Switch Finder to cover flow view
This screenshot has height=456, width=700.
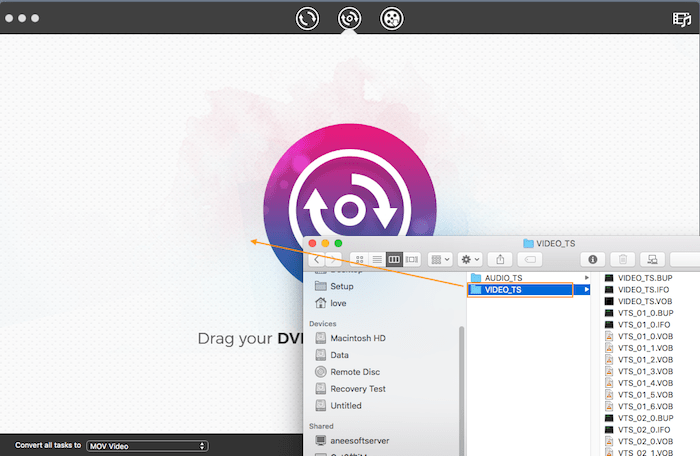click(x=412, y=259)
